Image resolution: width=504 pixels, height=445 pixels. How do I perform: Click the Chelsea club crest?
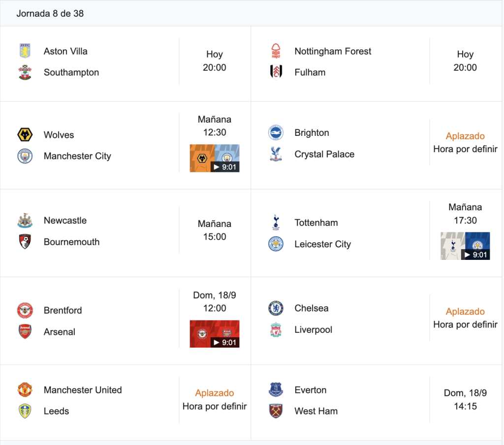[x=276, y=308]
